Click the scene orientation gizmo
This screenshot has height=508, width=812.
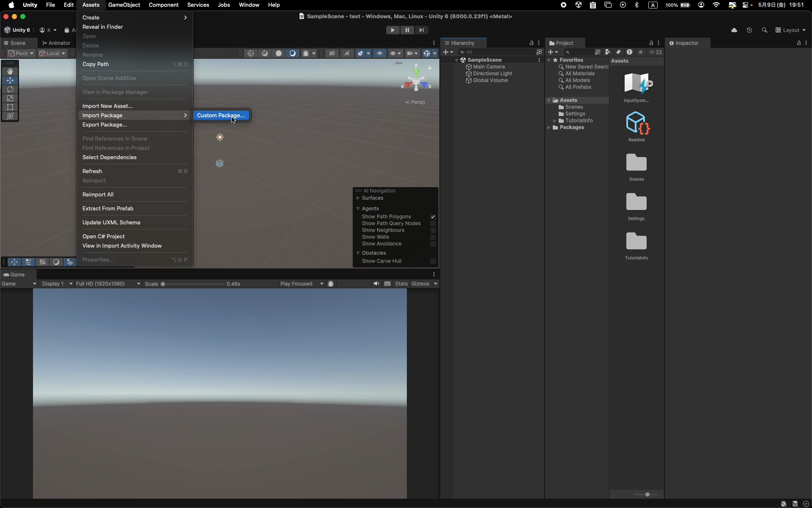(x=417, y=80)
